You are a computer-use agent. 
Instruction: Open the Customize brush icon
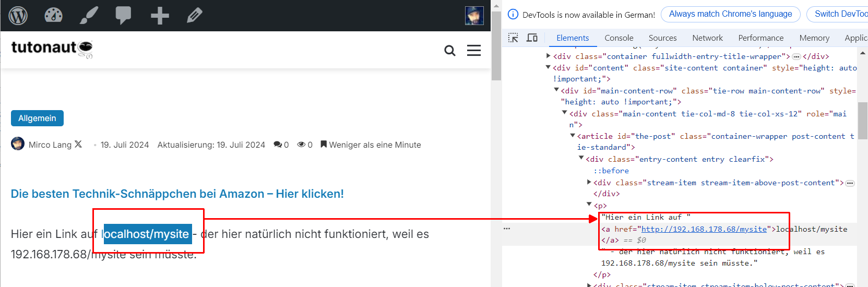[89, 15]
